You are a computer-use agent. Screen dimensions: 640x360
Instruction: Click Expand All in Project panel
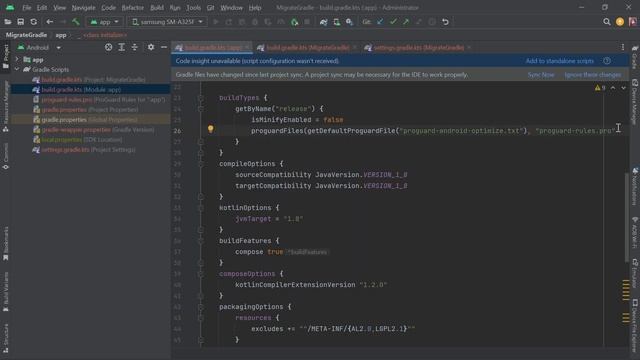[x=122, y=47]
